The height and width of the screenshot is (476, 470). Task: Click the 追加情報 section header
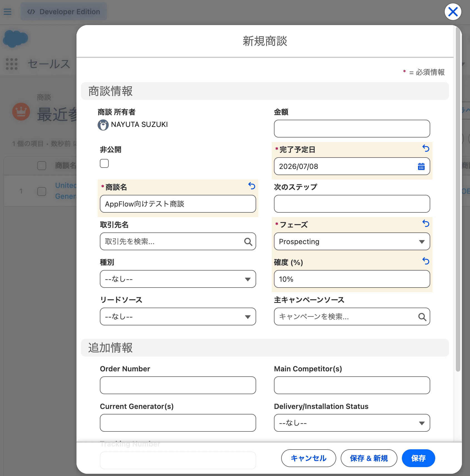click(x=265, y=348)
